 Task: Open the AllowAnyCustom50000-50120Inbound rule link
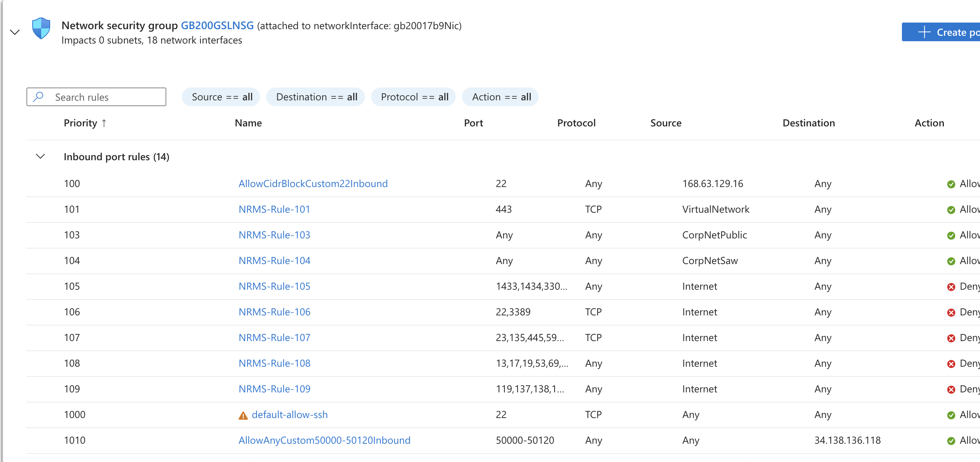(324, 440)
